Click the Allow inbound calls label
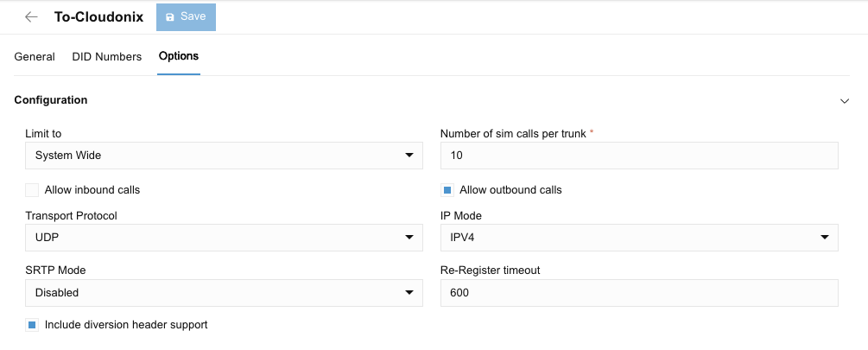This screenshot has height=350, width=868. coord(92,190)
